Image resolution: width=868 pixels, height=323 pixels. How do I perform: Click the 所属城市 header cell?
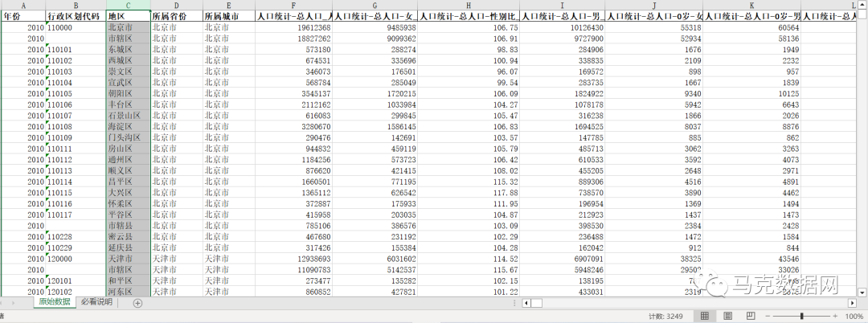[228, 16]
